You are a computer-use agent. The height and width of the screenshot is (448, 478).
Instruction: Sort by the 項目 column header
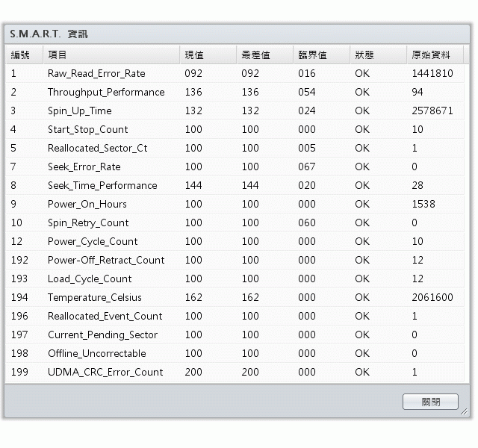(111, 55)
